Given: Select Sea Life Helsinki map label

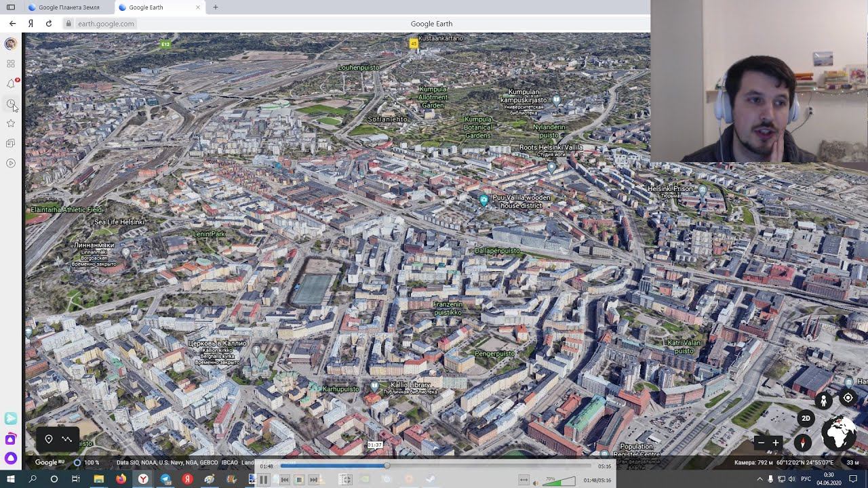Looking at the screenshot, I should point(119,222).
